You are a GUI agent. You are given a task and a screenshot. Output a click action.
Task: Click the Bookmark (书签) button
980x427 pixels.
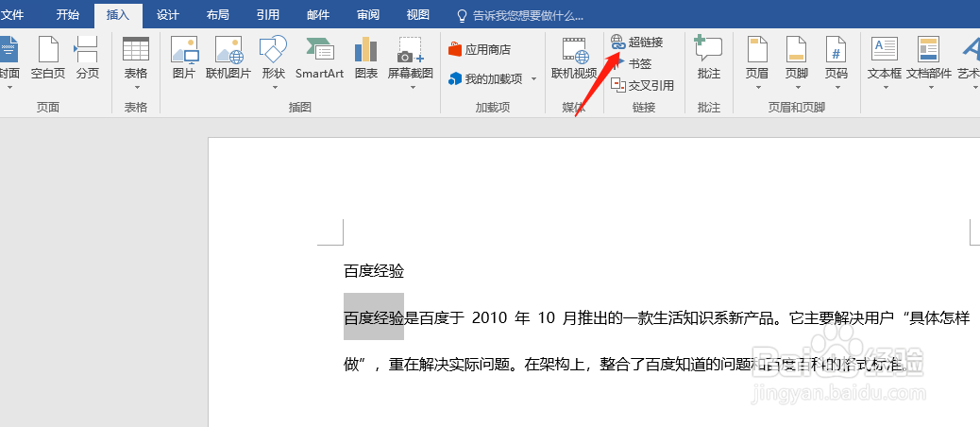click(x=632, y=63)
